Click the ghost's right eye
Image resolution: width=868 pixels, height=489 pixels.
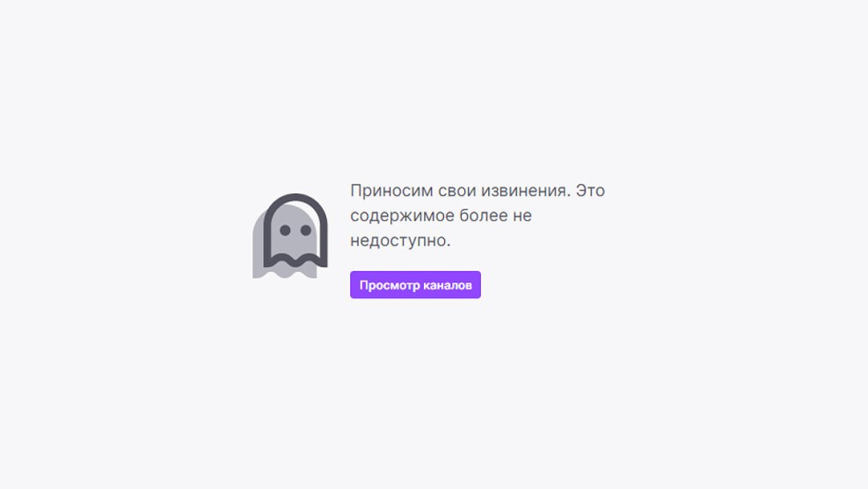(x=305, y=230)
